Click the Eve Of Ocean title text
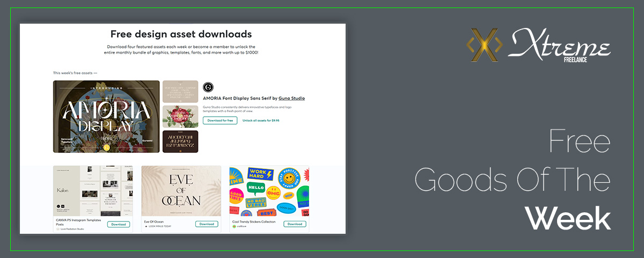This screenshot has height=258, width=644. [x=154, y=221]
